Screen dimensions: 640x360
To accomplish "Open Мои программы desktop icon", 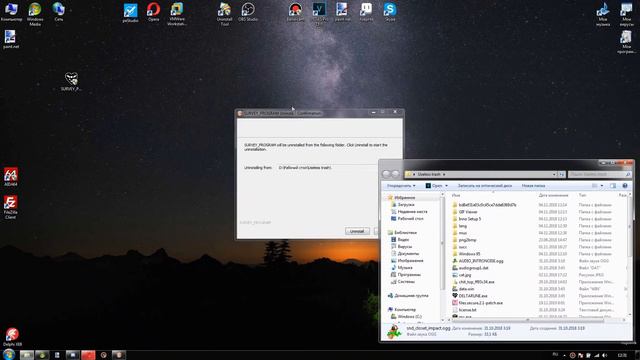I will point(626,42).
